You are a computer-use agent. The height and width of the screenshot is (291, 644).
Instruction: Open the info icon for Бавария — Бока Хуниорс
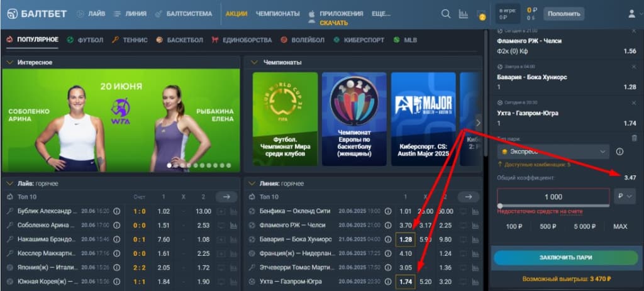387,239
